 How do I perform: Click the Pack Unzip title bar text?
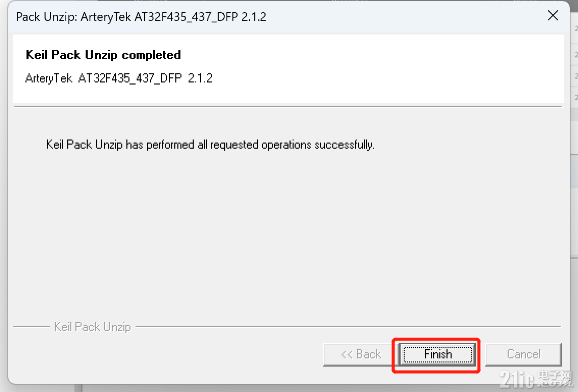141,17
